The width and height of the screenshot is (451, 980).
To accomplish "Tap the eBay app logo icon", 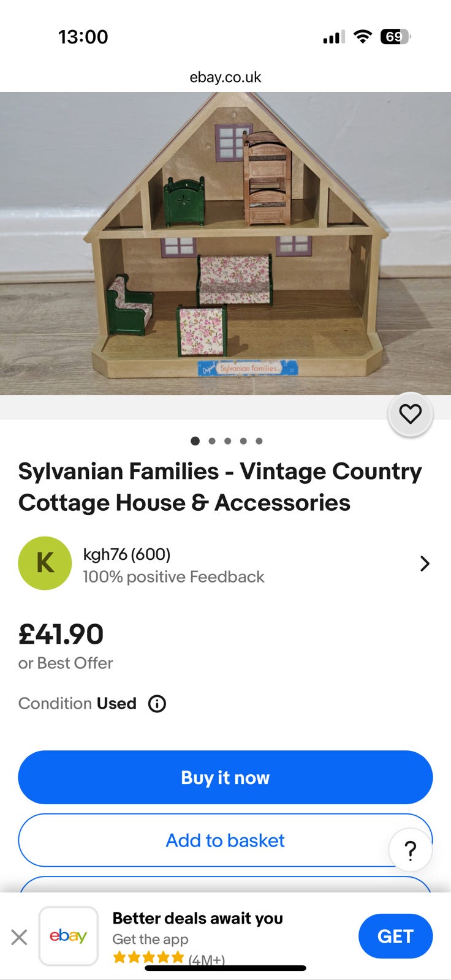I will (x=69, y=936).
